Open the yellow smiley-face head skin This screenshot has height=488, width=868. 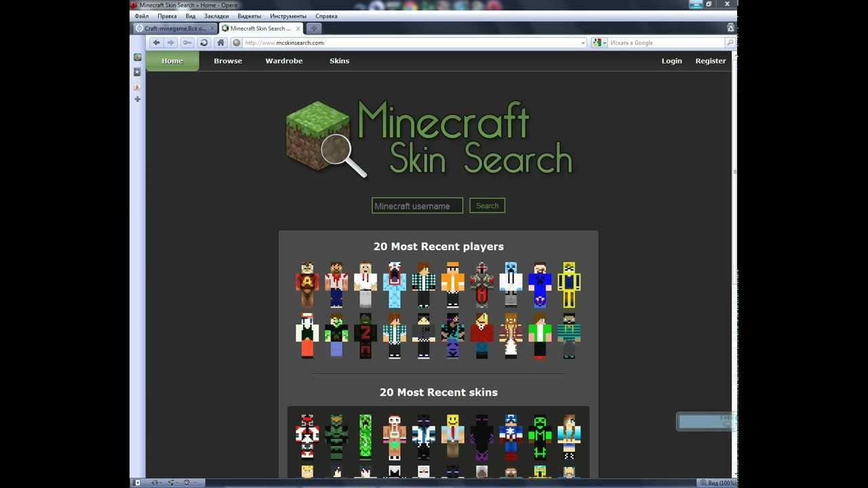453,437
